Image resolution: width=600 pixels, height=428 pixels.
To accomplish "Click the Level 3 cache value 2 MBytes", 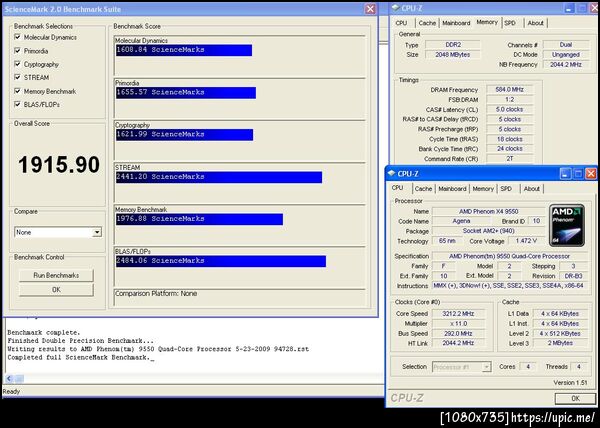I will coord(560,343).
